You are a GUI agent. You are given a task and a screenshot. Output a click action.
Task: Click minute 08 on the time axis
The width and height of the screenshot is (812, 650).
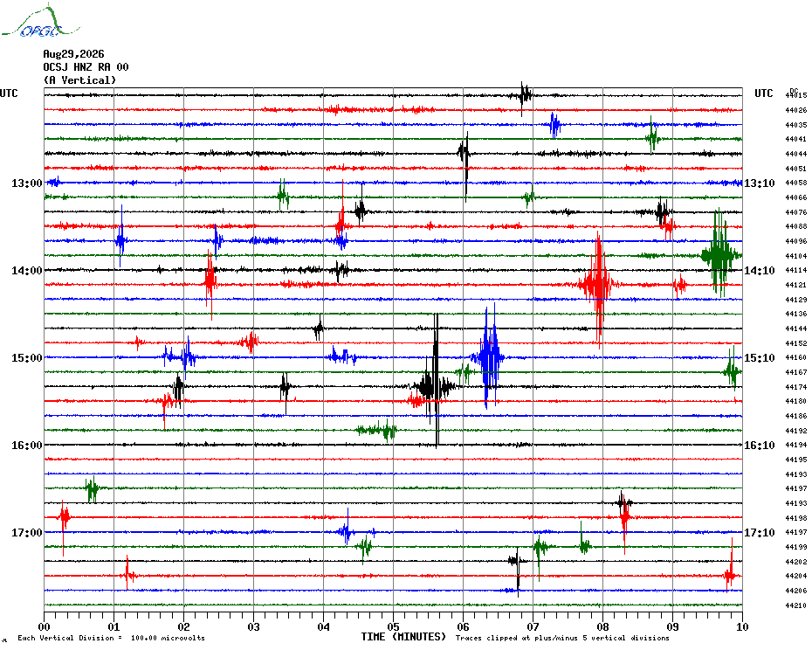coord(603,627)
